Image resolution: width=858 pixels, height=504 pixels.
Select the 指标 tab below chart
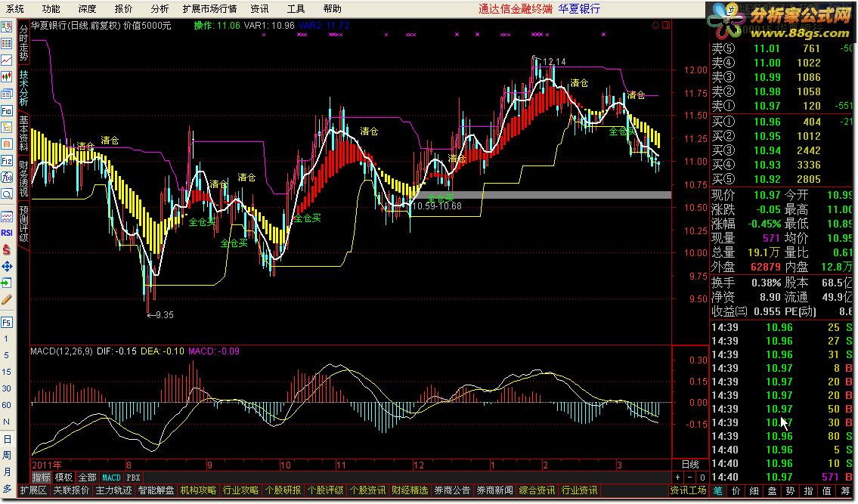[41, 478]
